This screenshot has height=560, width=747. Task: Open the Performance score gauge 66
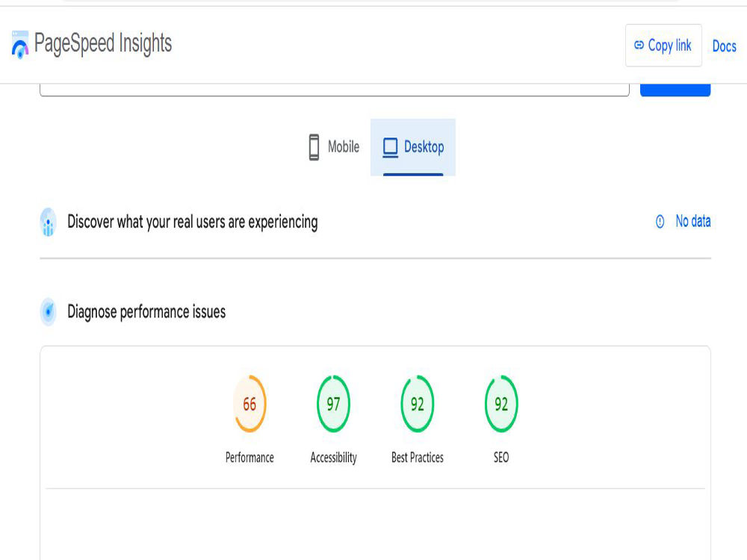tap(249, 404)
